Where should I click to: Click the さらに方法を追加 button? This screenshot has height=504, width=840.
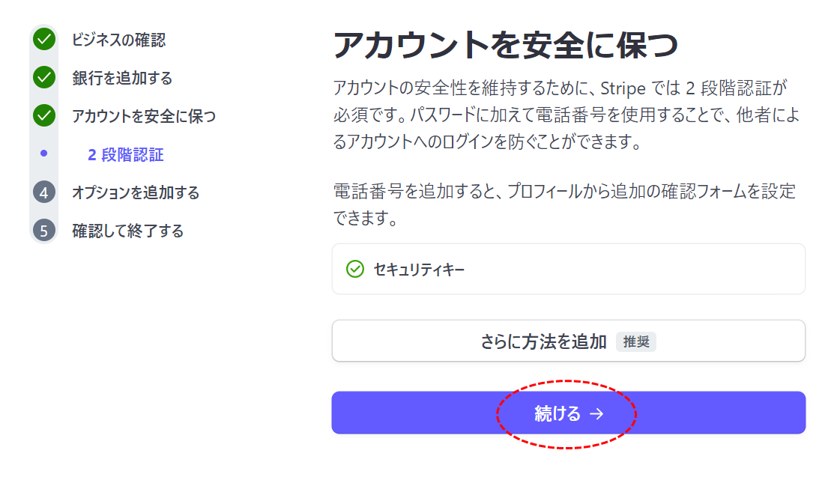(x=569, y=341)
